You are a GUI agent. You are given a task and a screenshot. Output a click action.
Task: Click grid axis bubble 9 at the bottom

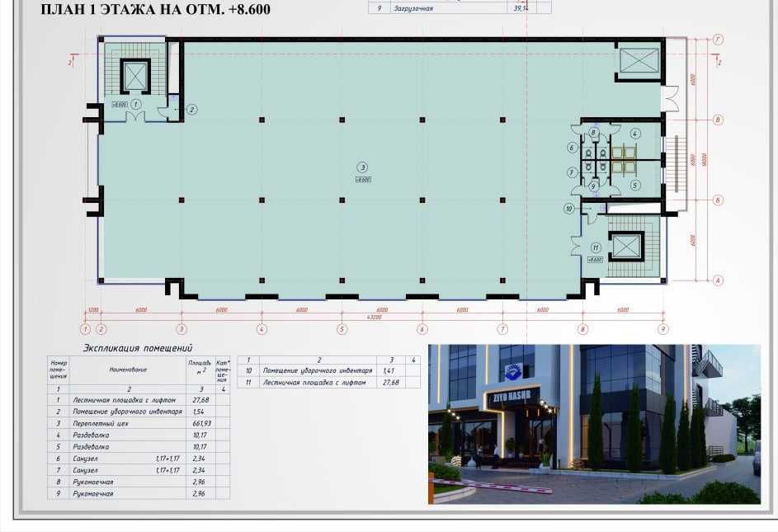(663, 329)
